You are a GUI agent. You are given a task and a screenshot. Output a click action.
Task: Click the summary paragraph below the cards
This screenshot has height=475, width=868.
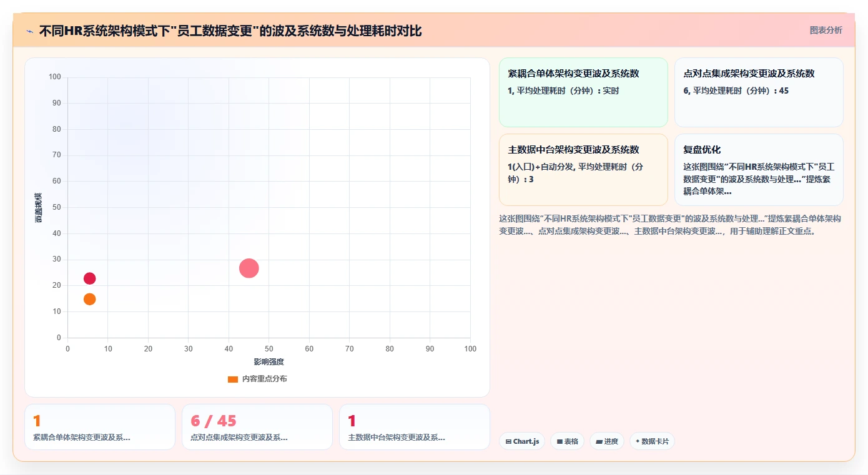[671, 225]
